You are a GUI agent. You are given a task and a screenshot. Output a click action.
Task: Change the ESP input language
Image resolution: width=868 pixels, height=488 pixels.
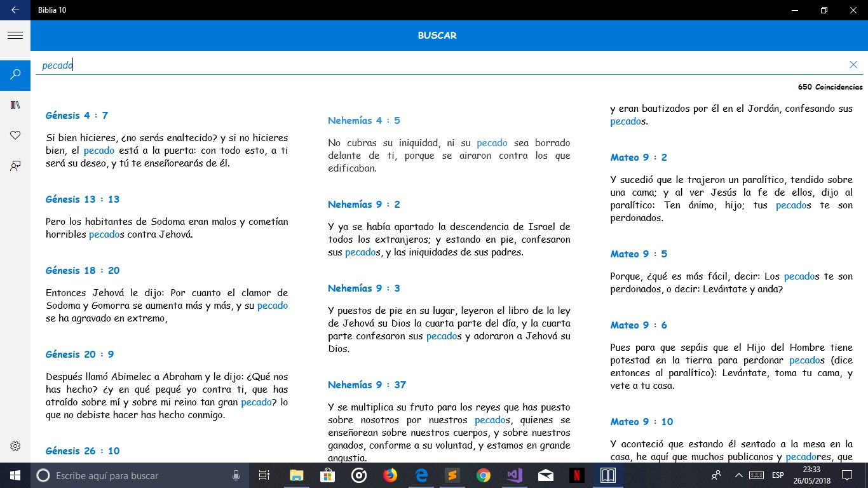[778, 475]
